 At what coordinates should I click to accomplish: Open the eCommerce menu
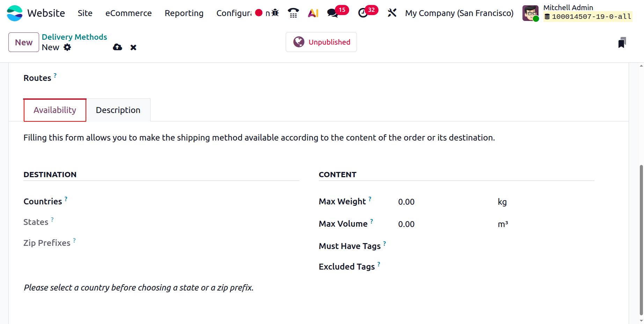(x=129, y=13)
